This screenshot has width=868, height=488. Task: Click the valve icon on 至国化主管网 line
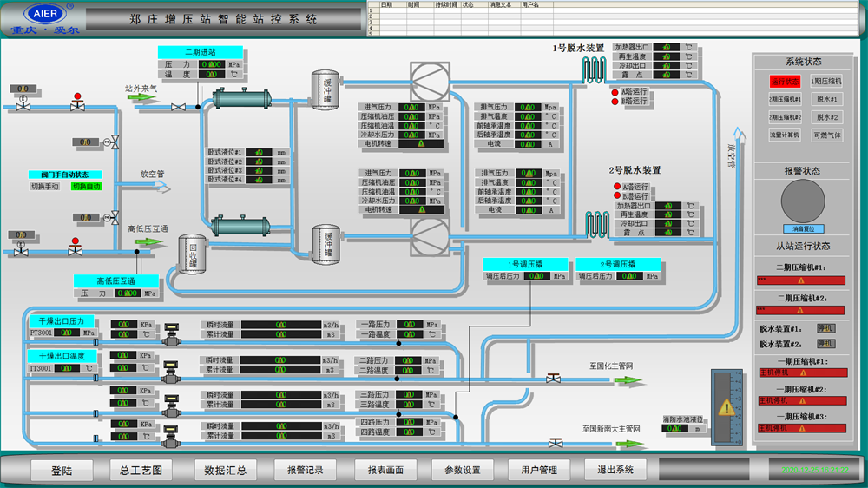click(553, 379)
